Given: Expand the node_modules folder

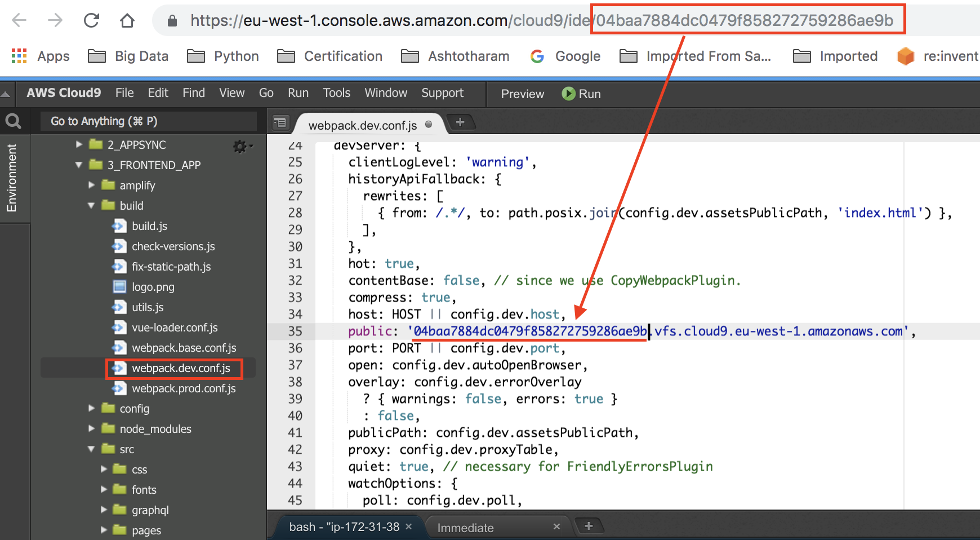Looking at the screenshot, I should (x=92, y=429).
